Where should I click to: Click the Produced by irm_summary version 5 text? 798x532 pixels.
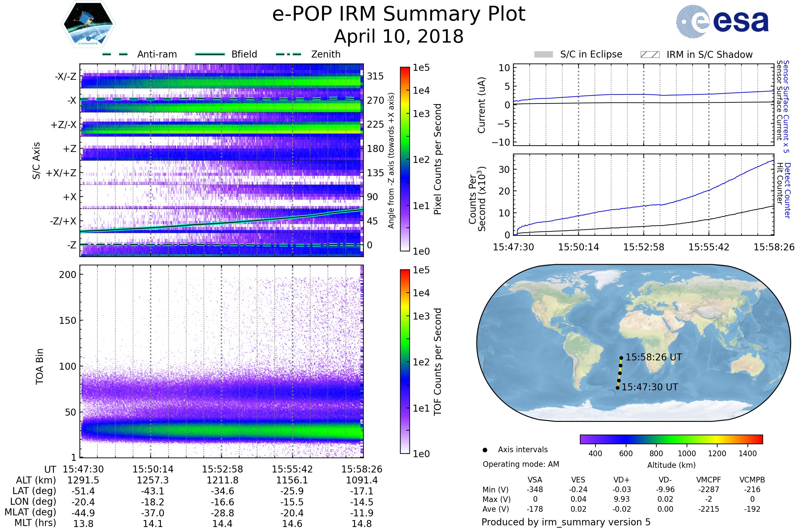click(566, 522)
